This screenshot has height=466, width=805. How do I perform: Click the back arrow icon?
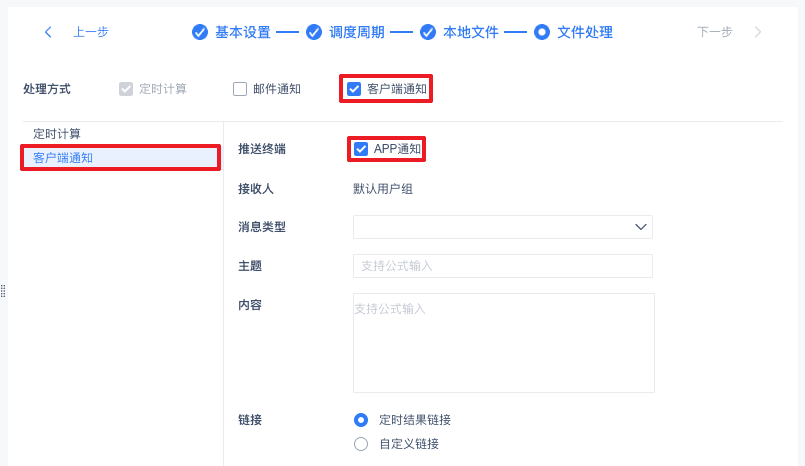click(48, 32)
